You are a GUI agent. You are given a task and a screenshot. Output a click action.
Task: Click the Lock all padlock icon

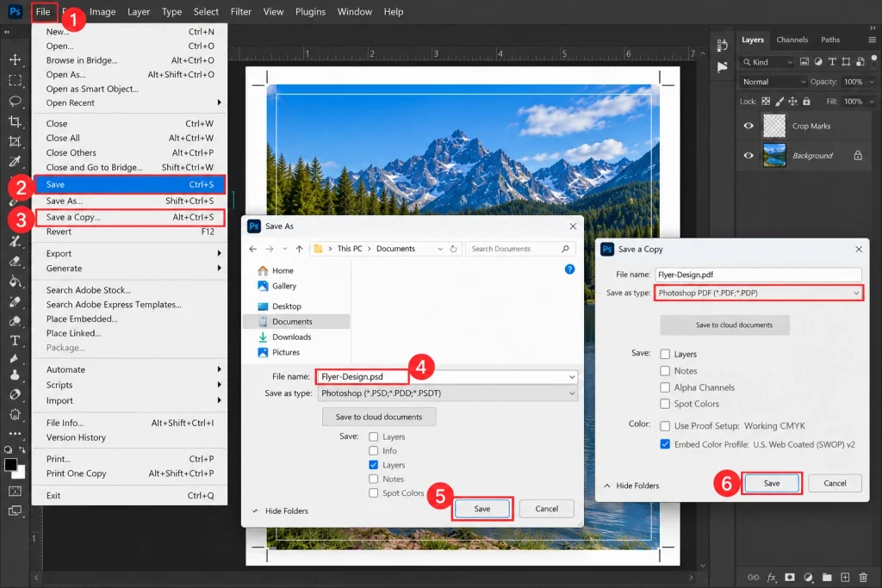coord(806,102)
